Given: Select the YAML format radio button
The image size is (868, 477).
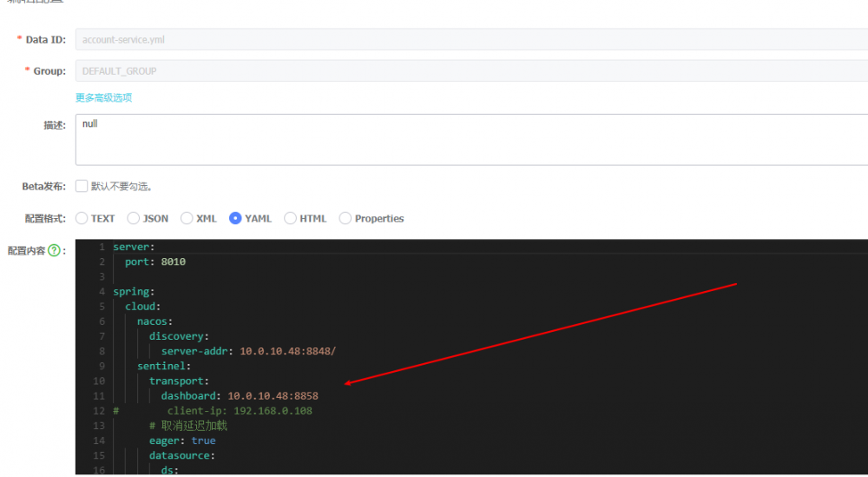Looking at the screenshot, I should click(x=235, y=218).
